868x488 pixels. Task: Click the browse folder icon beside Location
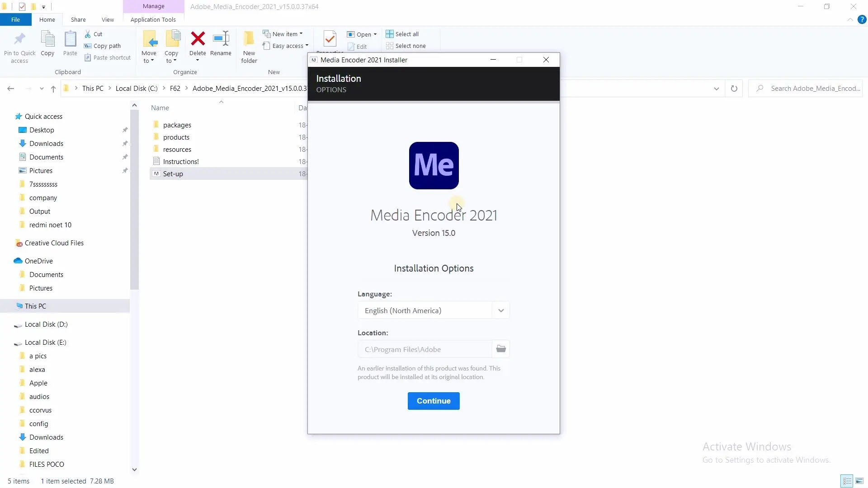click(x=501, y=349)
